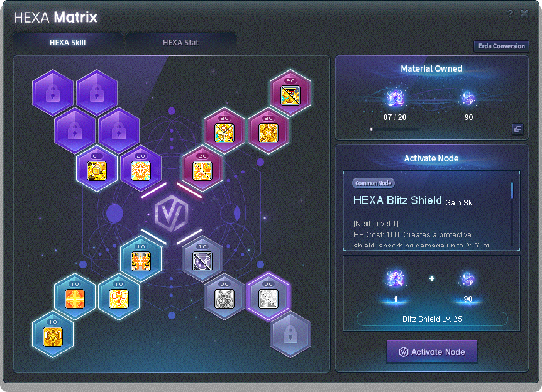
Task: Select the purple level 01 skill node
Action: [97, 168]
